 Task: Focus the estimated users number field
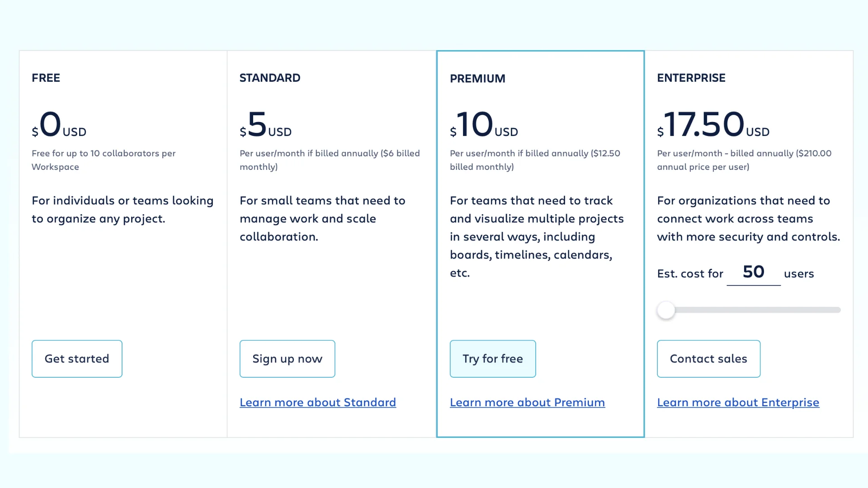coord(753,272)
